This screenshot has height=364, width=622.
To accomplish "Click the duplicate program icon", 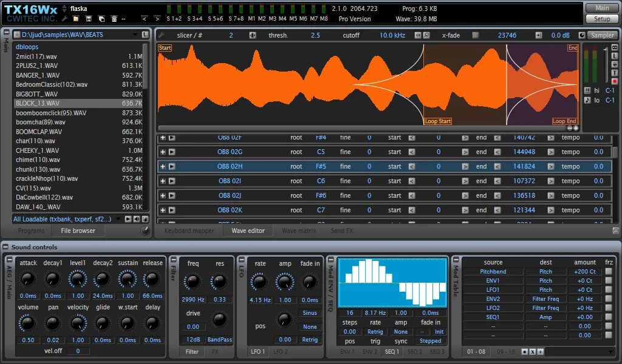I will [x=101, y=19].
